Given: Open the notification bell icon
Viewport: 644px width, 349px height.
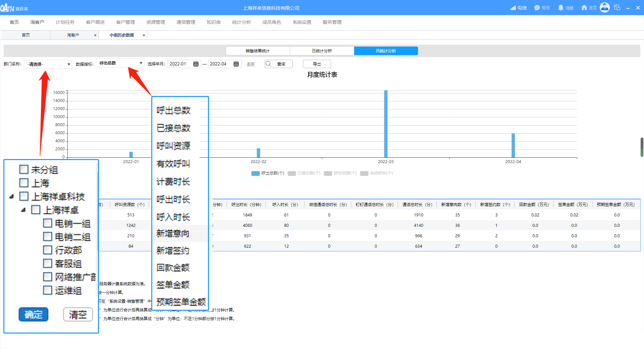Looking at the screenshot, I should 560,8.
